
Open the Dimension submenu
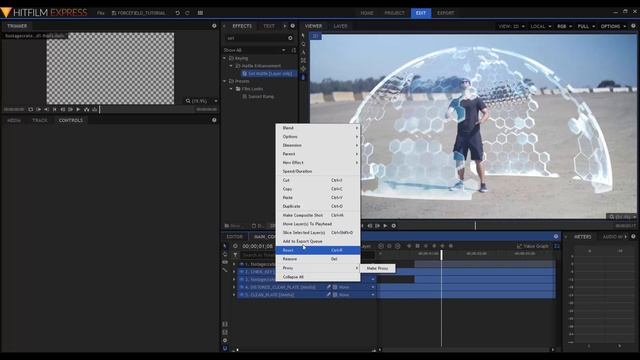pos(318,145)
